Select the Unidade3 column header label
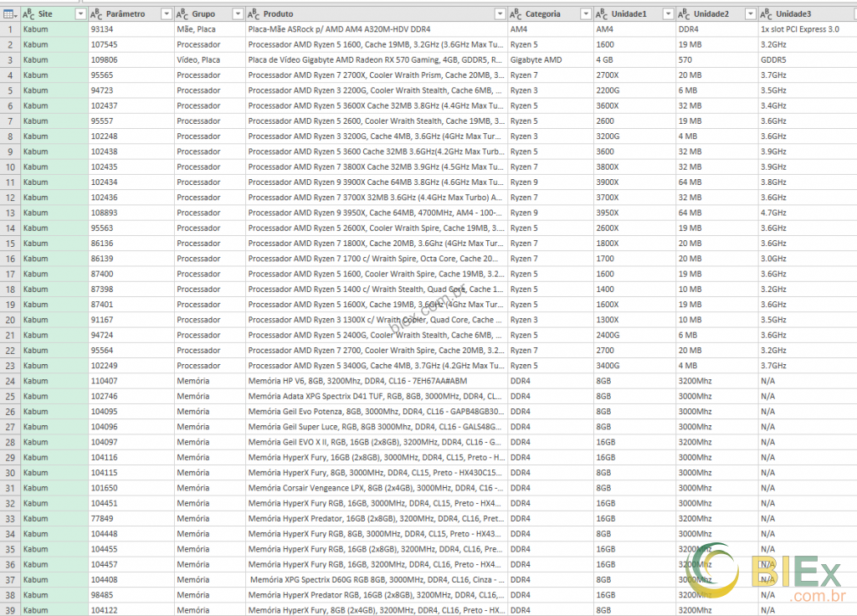The height and width of the screenshot is (616, 857). (x=793, y=13)
